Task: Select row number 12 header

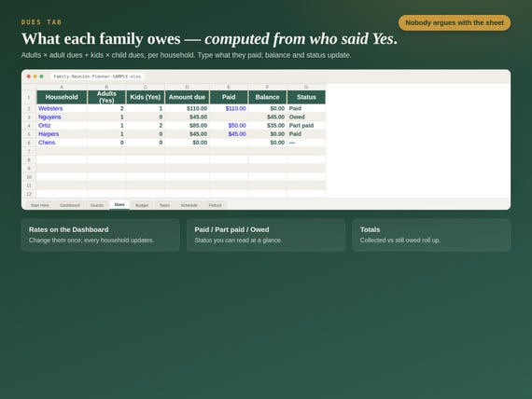Action: 29,194
